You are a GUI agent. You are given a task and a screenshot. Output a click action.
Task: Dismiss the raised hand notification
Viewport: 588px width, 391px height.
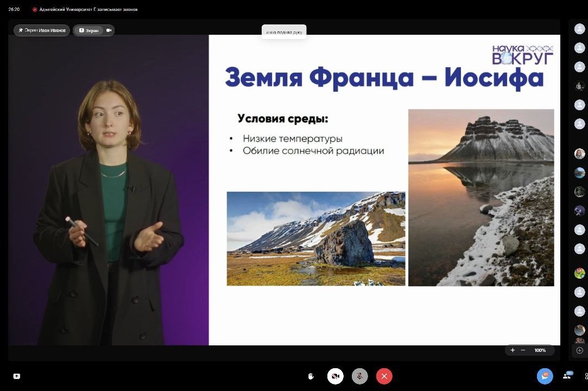point(284,32)
